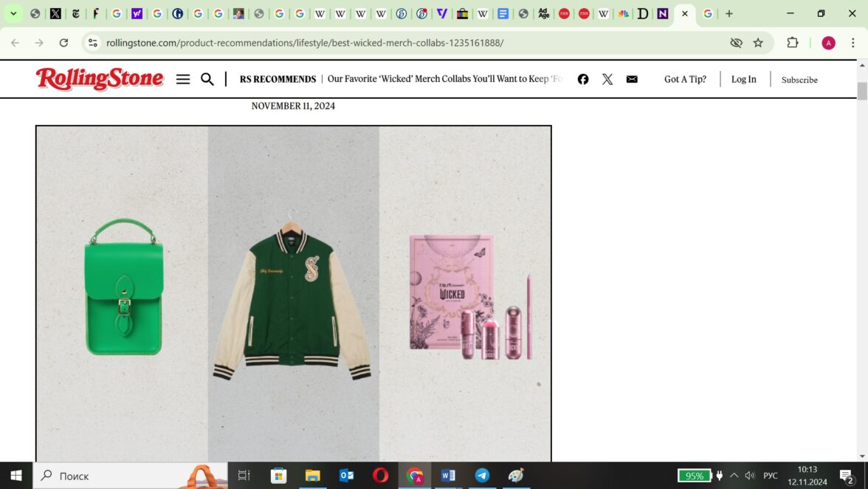This screenshot has height=489, width=868.
Task: Expand the tab search dropdown
Action: coord(13,14)
